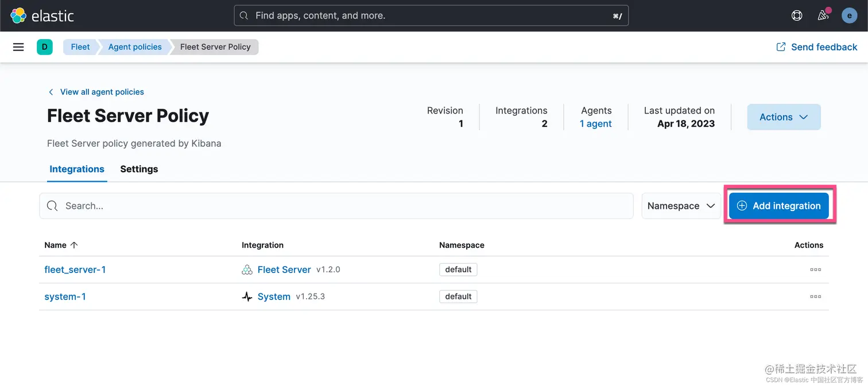The image size is (868, 386).
Task: Select the Integrations tab
Action: point(77,169)
